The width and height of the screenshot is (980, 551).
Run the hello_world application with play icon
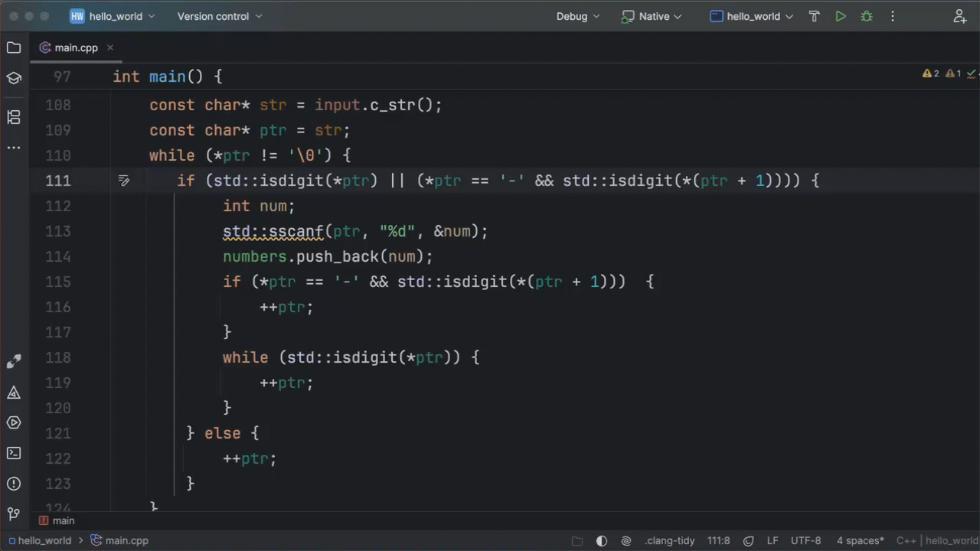point(840,16)
